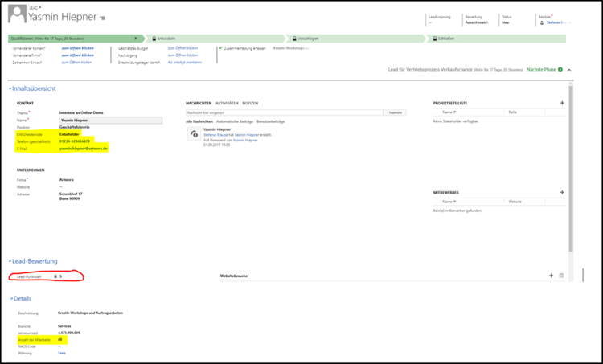Switch to the Notizen tab
The width and height of the screenshot is (603, 364).
click(x=250, y=103)
